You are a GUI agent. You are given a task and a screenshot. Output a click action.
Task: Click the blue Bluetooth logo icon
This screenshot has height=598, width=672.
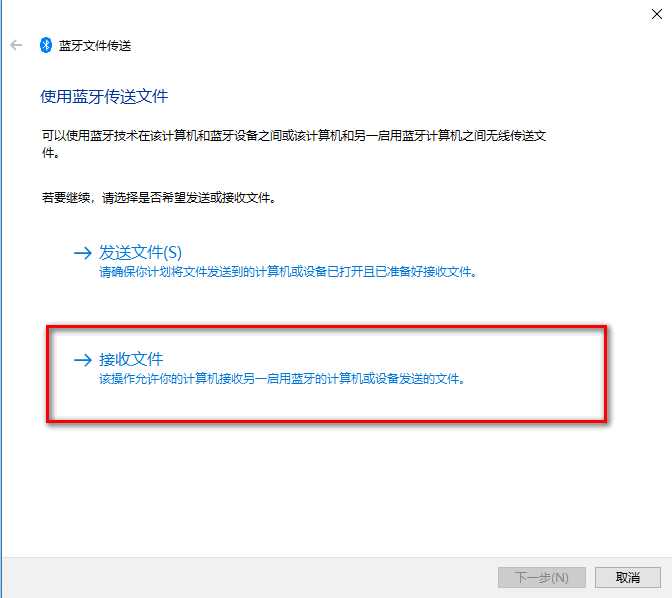46,45
